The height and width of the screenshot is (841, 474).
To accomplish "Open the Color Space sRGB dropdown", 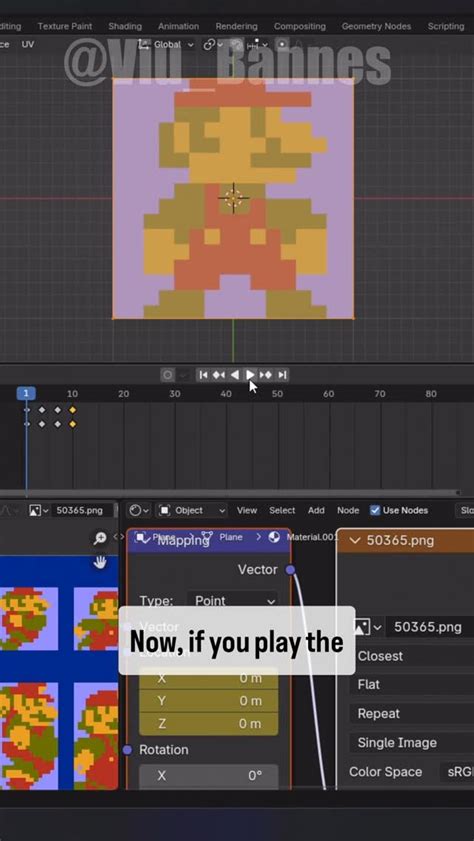I will (x=457, y=772).
